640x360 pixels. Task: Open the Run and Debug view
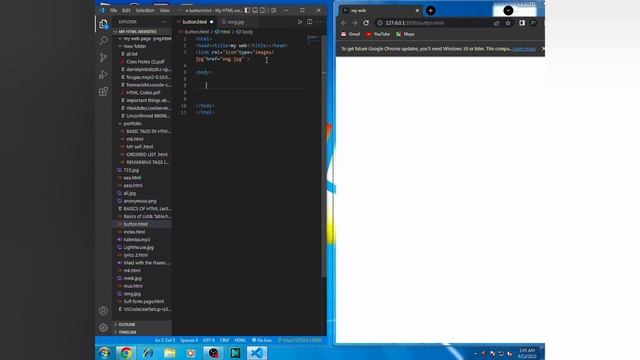(x=103, y=74)
